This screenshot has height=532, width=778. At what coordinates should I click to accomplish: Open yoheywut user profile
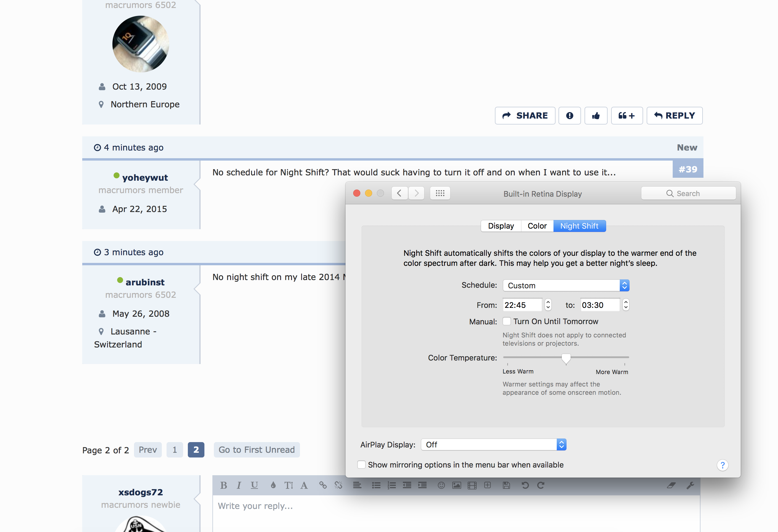[x=145, y=177]
